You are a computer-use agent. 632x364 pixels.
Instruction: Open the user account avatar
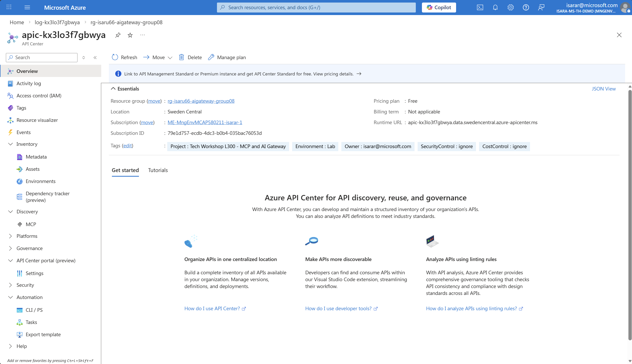click(x=625, y=7)
